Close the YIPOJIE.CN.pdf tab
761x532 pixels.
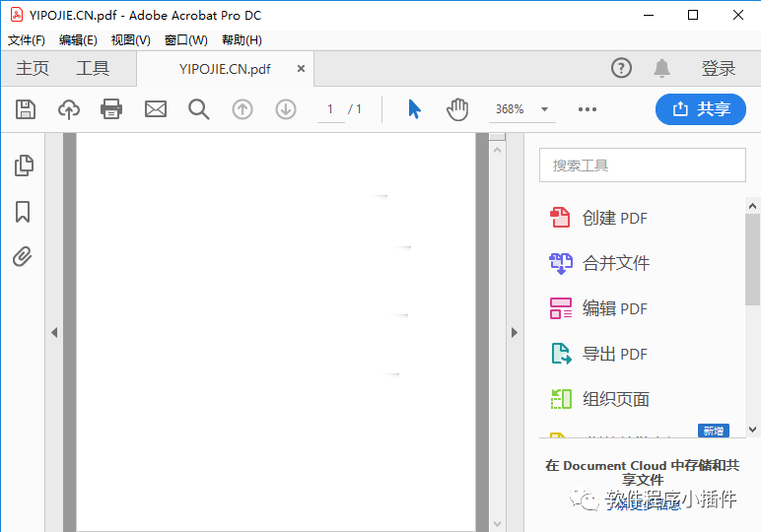coord(301,68)
